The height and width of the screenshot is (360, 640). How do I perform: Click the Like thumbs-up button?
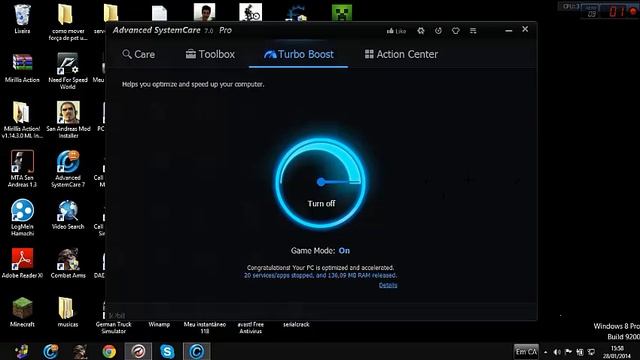point(396,31)
